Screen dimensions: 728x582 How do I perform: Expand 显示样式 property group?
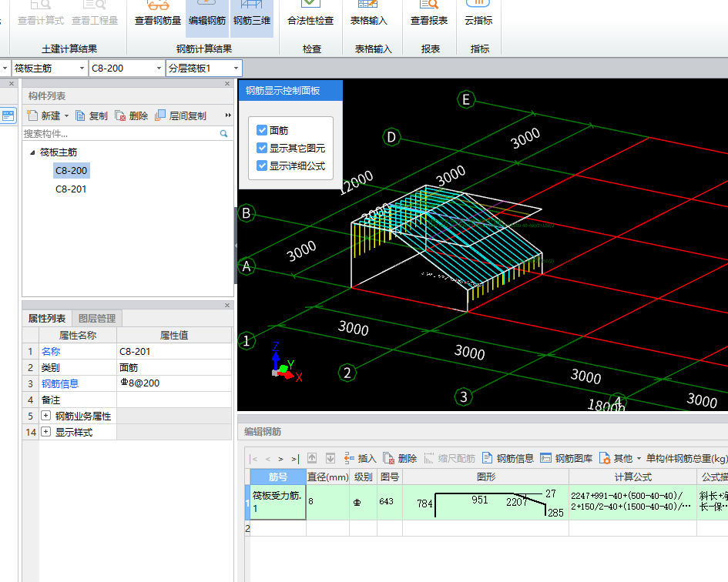45,432
